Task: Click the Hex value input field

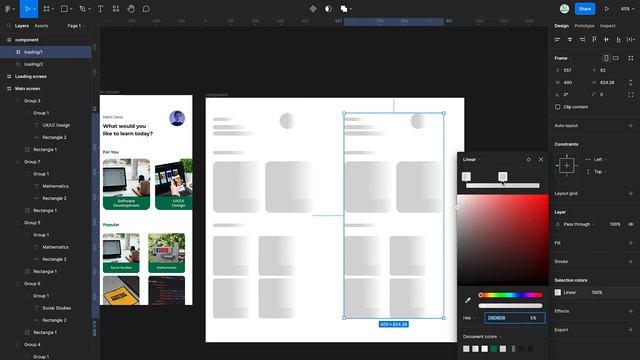Action: (x=506, y=318)
